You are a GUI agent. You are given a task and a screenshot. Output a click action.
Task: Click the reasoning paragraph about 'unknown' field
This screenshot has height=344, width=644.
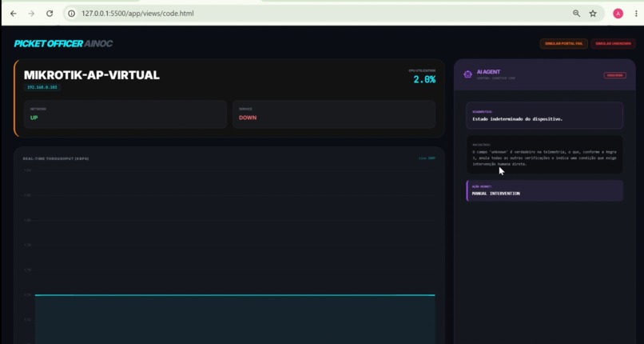[x=544, y=158]
